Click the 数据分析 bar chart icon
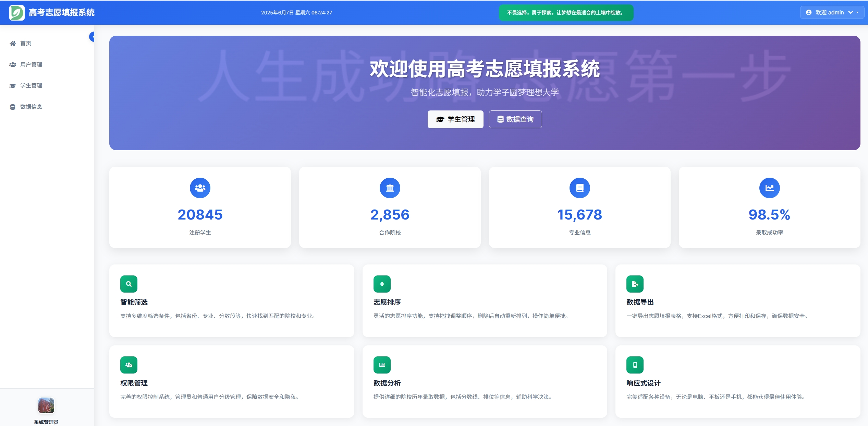Image resolution: width=868 pixels, height=426 pixels. [x=382, y=365]
